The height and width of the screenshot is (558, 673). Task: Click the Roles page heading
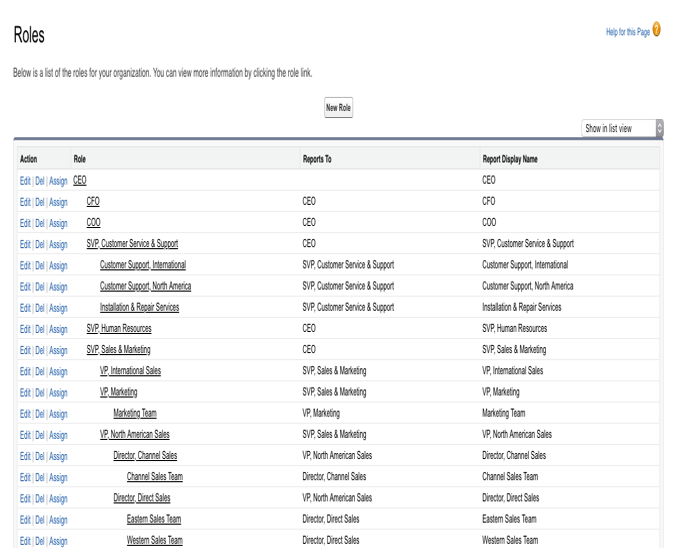(x=29, y=35)
